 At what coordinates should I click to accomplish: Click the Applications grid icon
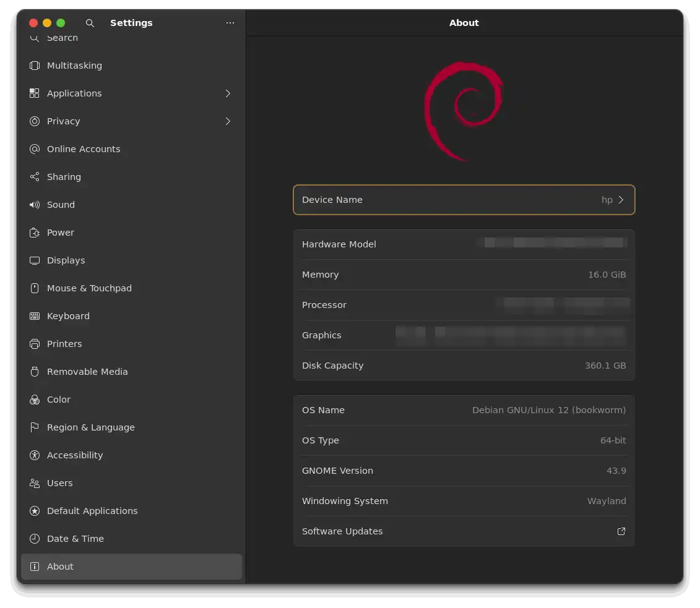tap(35, 93)
